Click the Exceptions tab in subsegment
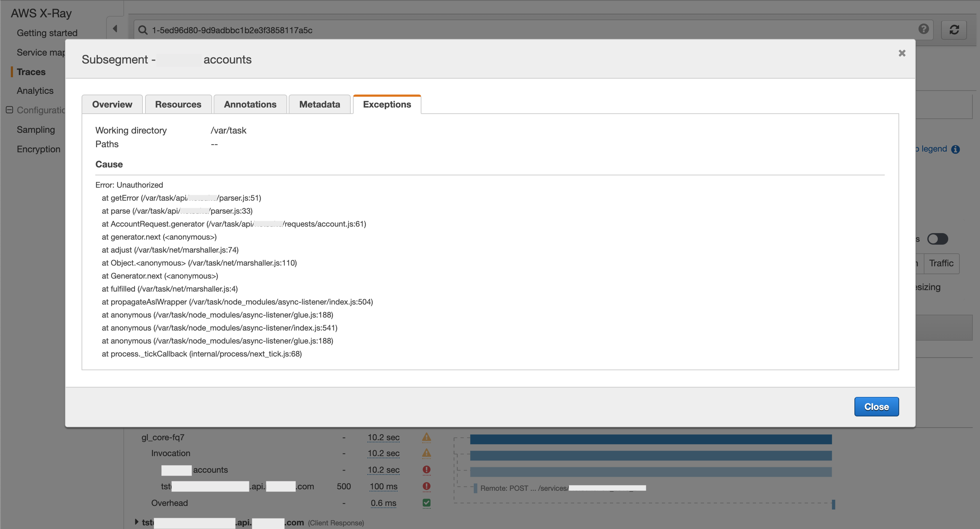The image size is (980, 529). pyautogui.click(x=387, y=104)
